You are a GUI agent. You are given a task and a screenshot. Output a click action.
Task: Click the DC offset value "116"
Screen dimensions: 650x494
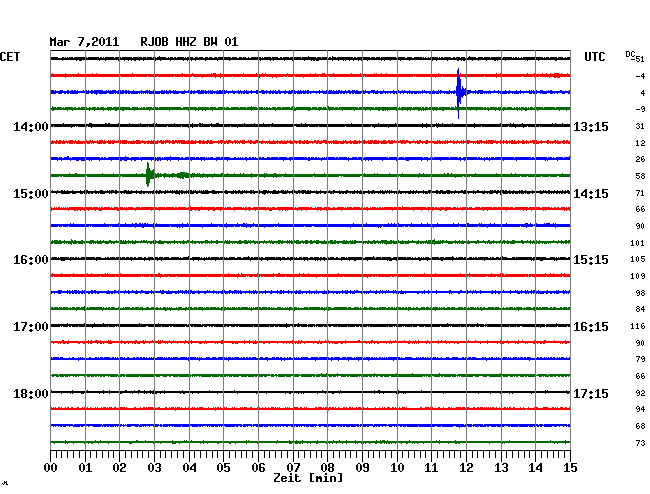638,326
